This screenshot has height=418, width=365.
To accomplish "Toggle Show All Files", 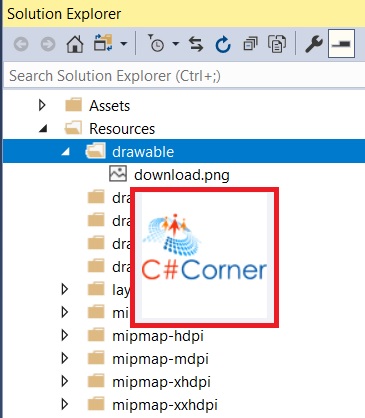I will click(x=277, y=44).
